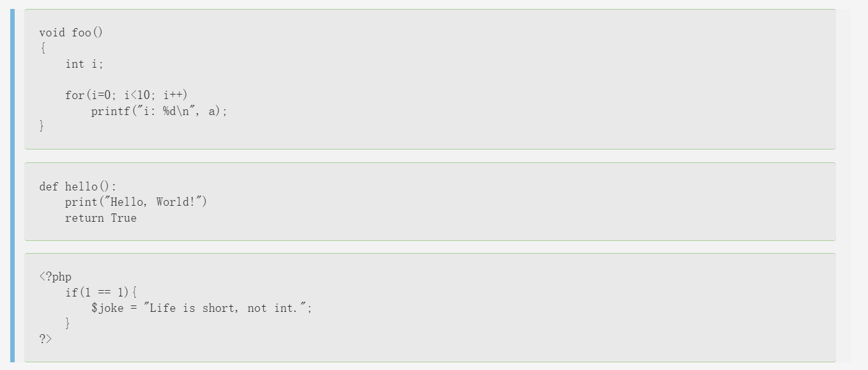This screenshot has height=370, width=868.
Task: Click the word "True" in Python code
Action: click(x=123, y=218)
